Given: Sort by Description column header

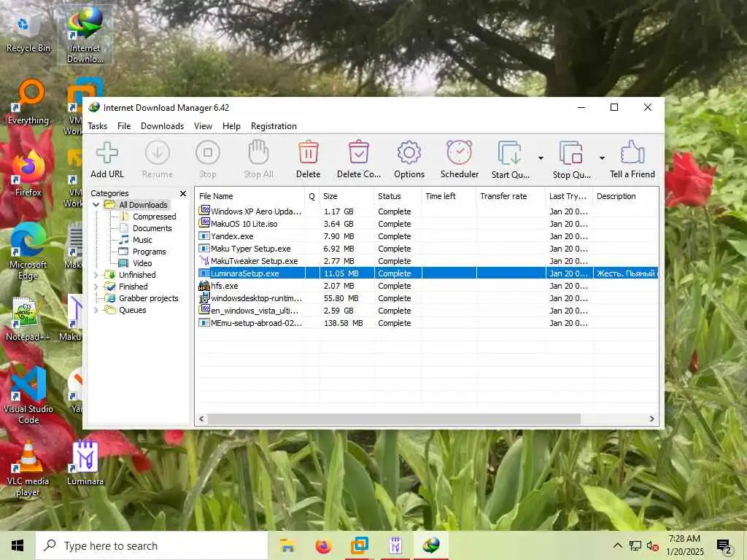Looking at the screenshot, I should coord(625,196).
